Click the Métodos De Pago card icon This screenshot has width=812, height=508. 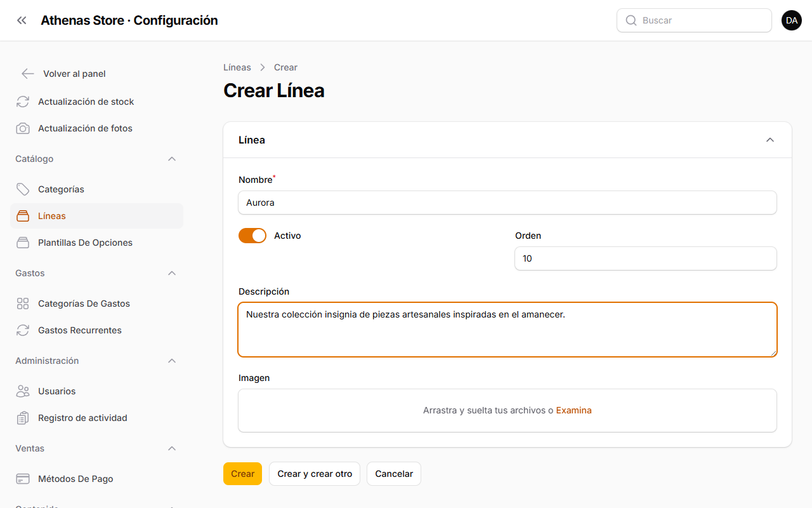[x=23, y=479]
